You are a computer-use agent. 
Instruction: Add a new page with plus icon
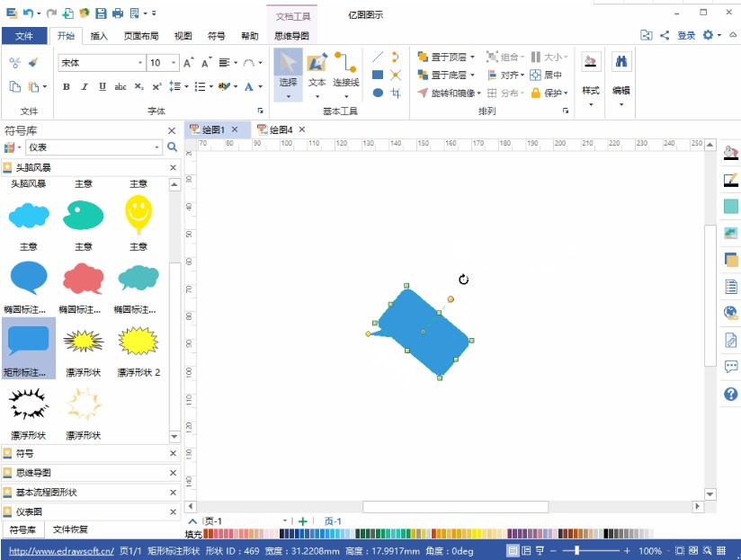303,521
